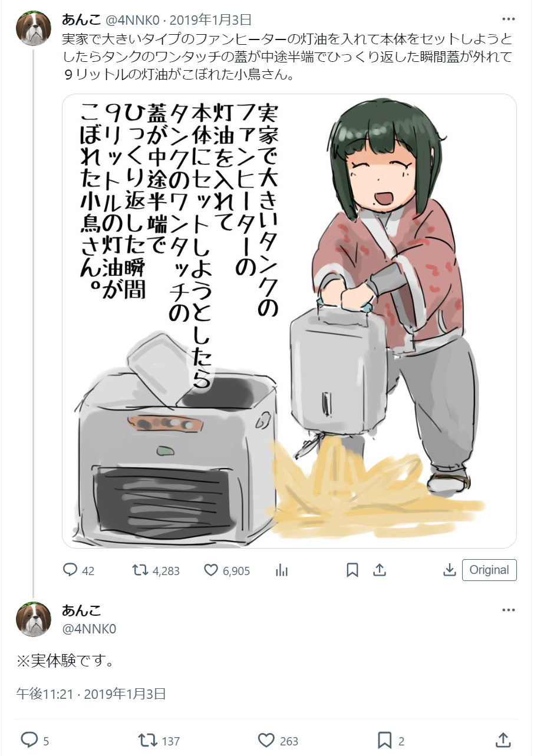
Task: Open the fan heater illustration image
Action: 289,321
